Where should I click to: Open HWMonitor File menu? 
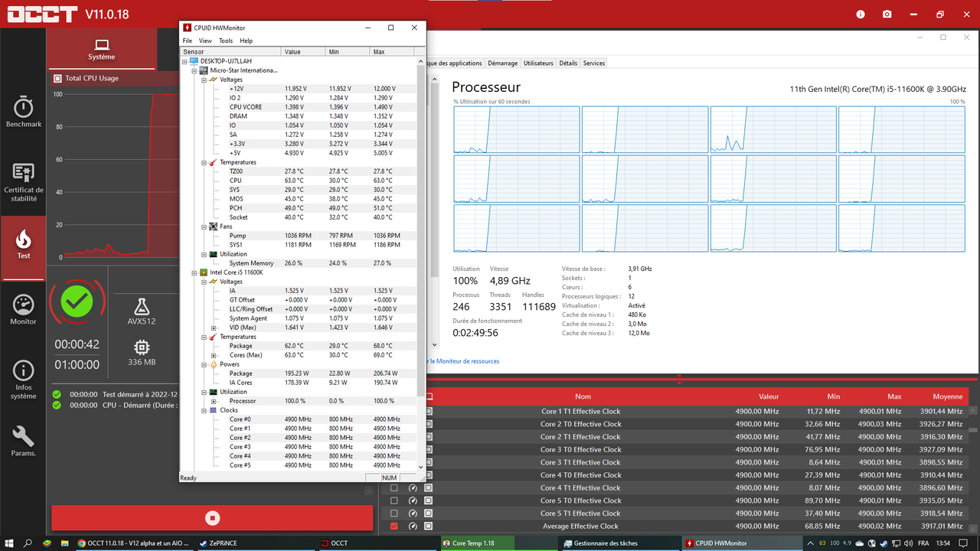(x=187, y=41)
